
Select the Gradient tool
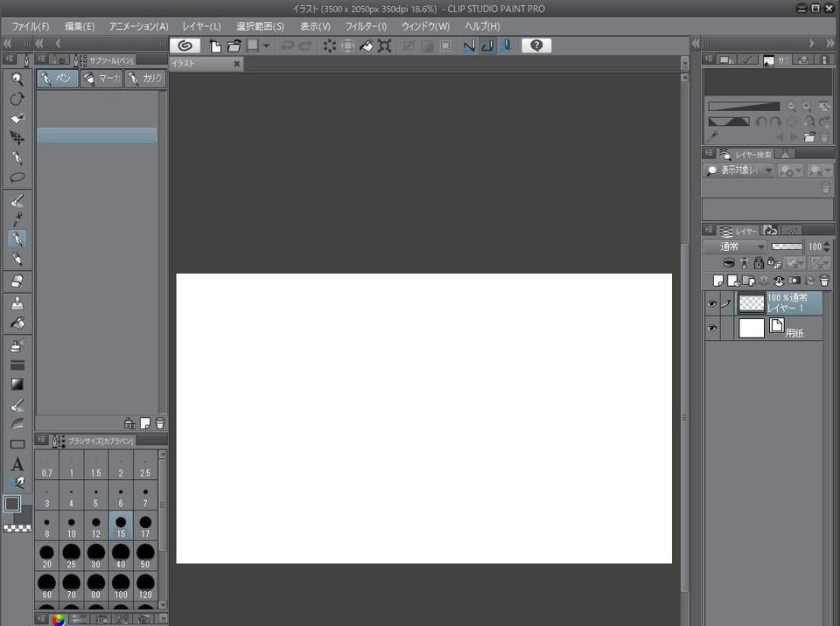[x=17, y=384]
